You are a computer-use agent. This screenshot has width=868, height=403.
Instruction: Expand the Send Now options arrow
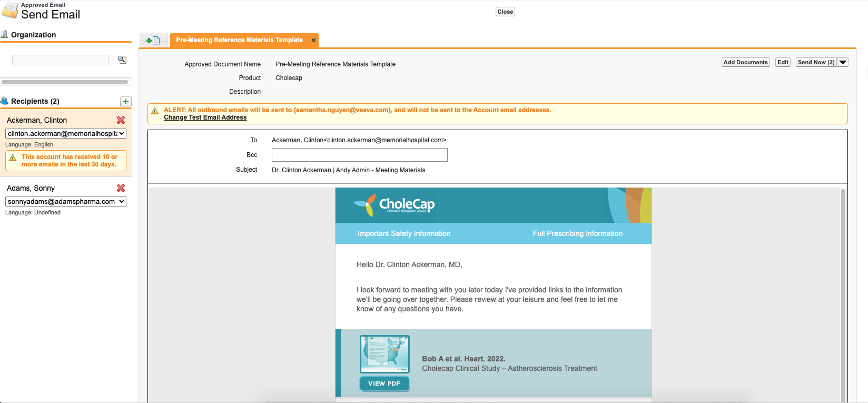tap(843, 62)
